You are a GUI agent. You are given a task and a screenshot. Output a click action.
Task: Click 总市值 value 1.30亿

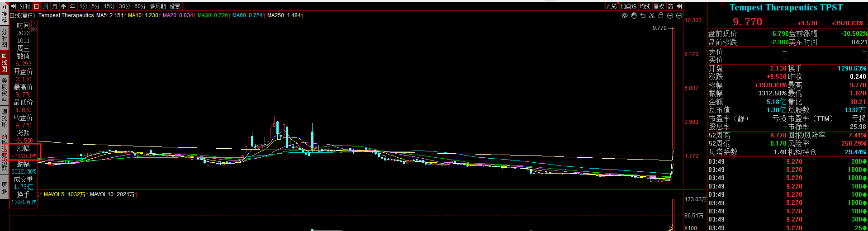click(777, 110)
